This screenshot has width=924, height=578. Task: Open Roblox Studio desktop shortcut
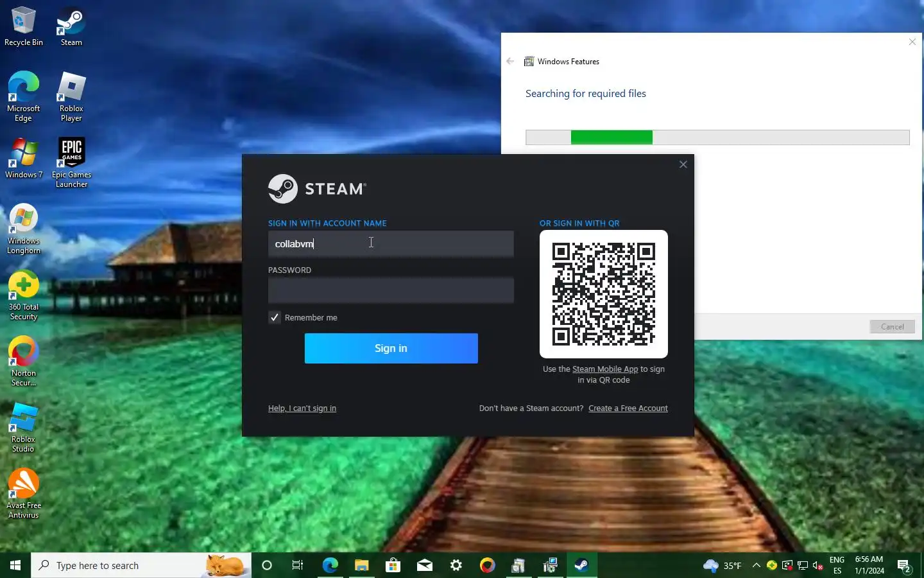24,428
